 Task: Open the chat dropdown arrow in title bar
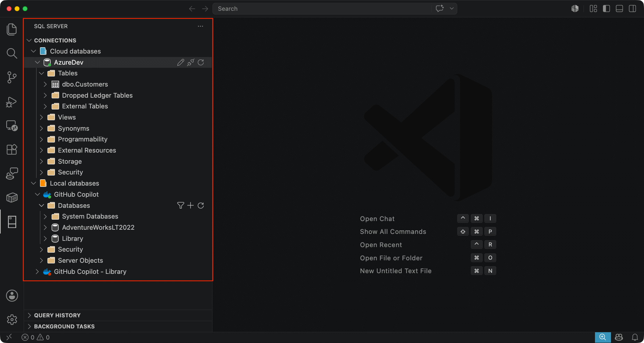(x=452, y=8)
